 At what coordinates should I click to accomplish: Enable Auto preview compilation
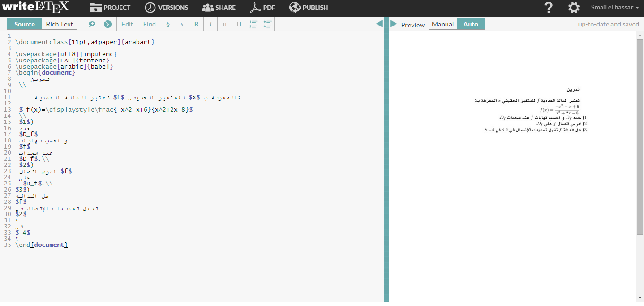470,24
